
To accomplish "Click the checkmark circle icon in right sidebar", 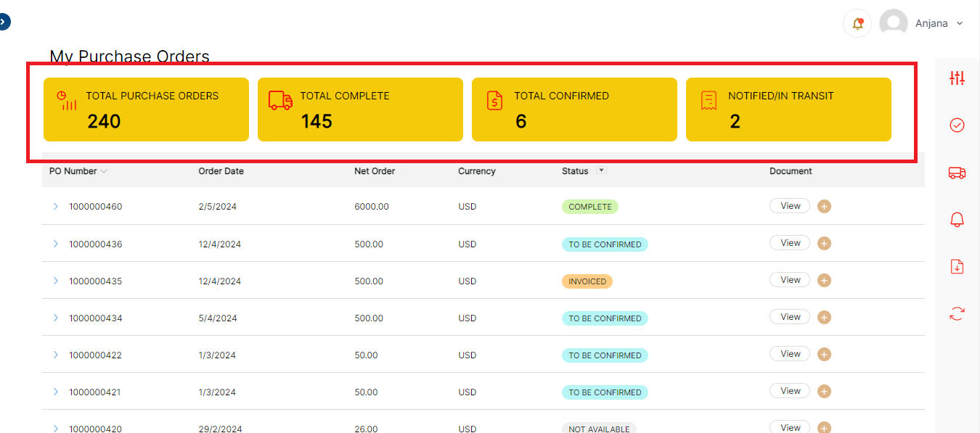I will (957, 125).
